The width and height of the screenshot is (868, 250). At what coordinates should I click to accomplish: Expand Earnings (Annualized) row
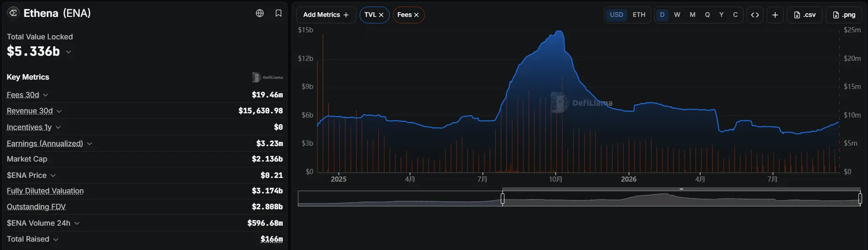click(90, 144)
